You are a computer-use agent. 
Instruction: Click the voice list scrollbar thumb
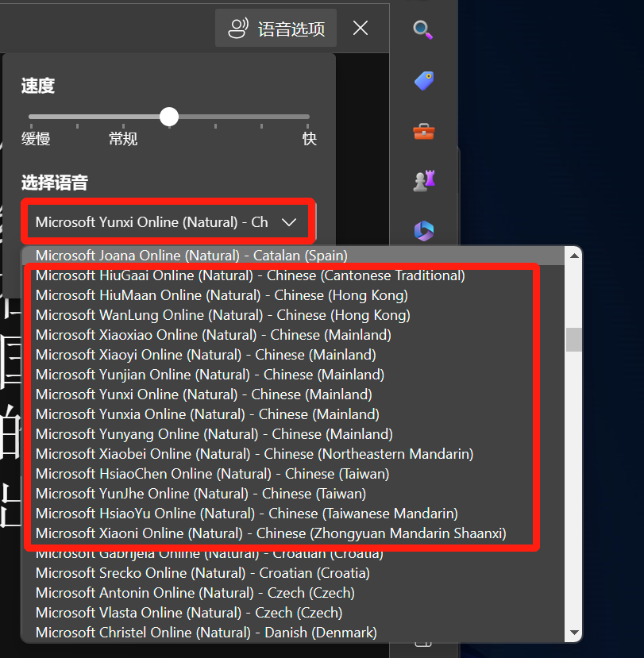tap(574, 340)
